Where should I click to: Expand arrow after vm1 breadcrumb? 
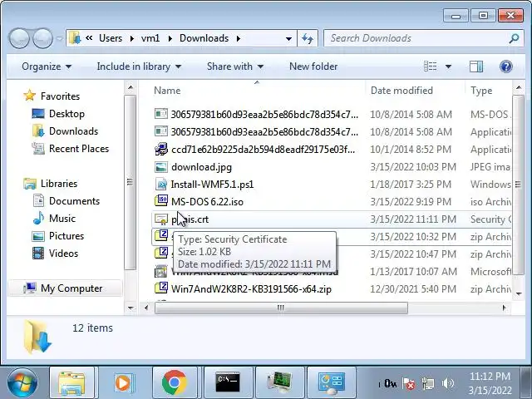170,39
